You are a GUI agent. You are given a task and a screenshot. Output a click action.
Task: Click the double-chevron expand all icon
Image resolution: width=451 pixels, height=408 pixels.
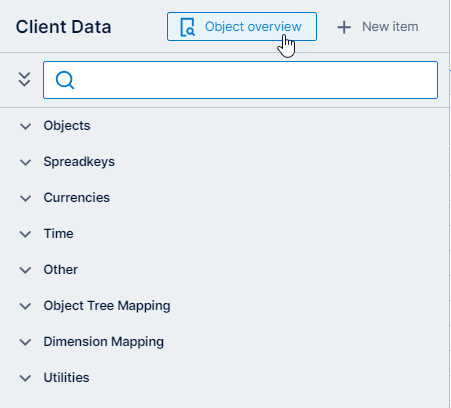coord(24,80)
